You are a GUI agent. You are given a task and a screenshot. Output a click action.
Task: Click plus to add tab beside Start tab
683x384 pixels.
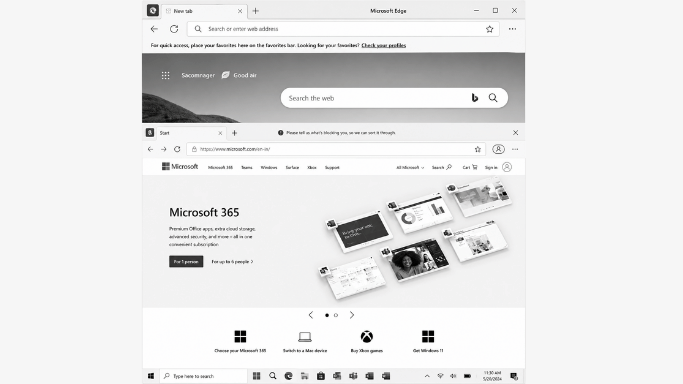[234, 133]
